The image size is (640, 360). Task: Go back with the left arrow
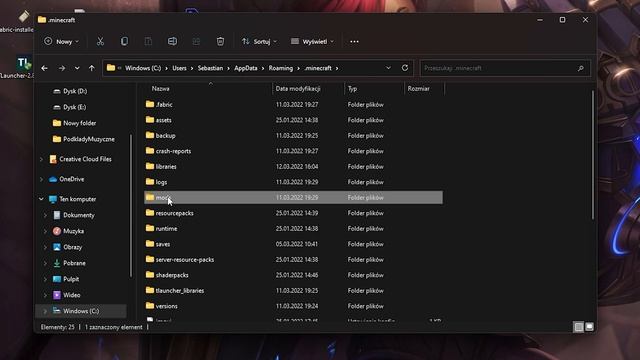(x=44, y=68)
